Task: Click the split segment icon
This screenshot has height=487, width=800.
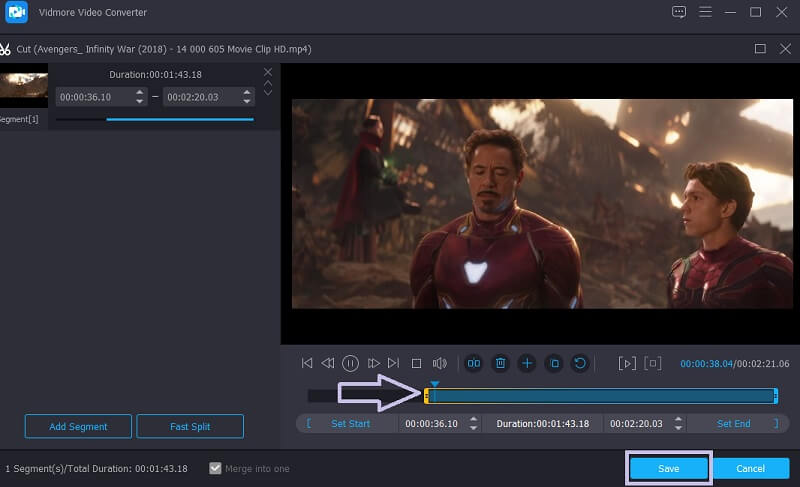Action: pyautogui.click(x=474, y=363)
